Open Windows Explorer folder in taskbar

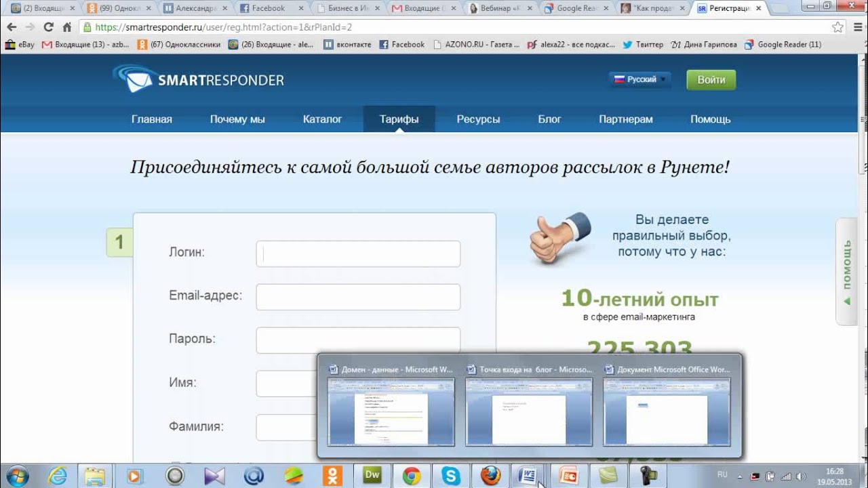95,476
